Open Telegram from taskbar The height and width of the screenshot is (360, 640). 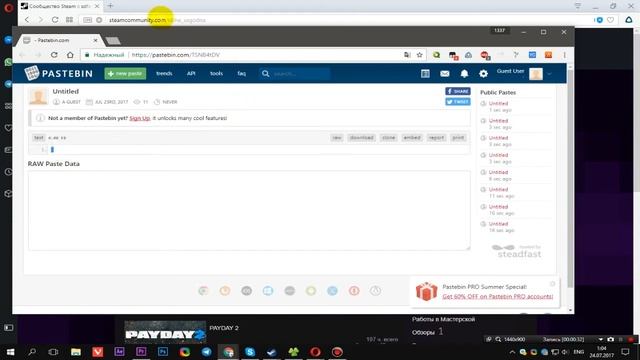[207, 352]
